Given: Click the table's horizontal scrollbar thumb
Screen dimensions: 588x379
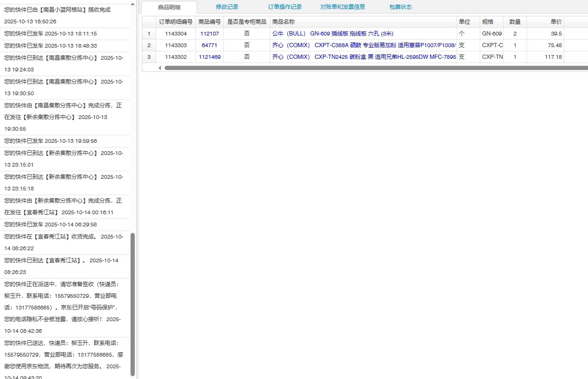Looking at the screenshot, I should (373, 68).
